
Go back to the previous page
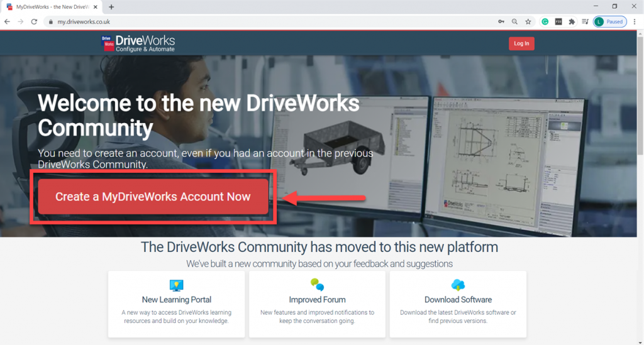click(x=7, y=22)
